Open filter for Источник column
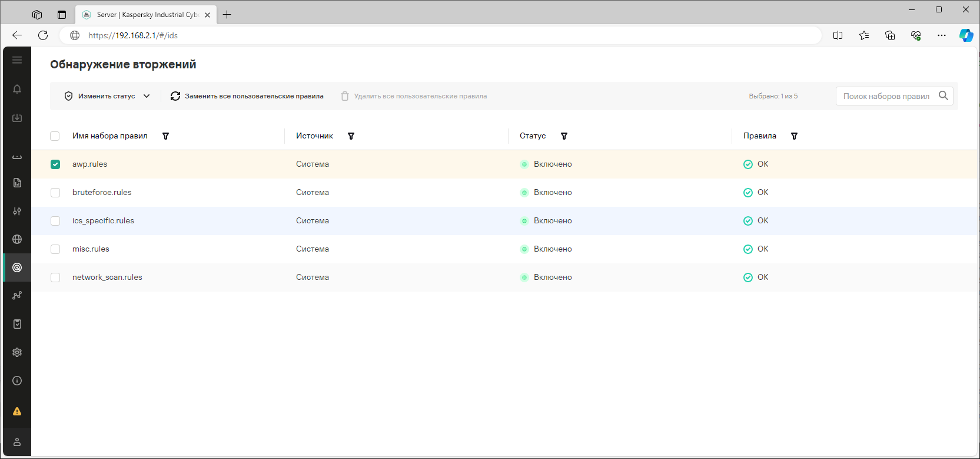Viewport: 980px width, 459px height. click(351, 136)
